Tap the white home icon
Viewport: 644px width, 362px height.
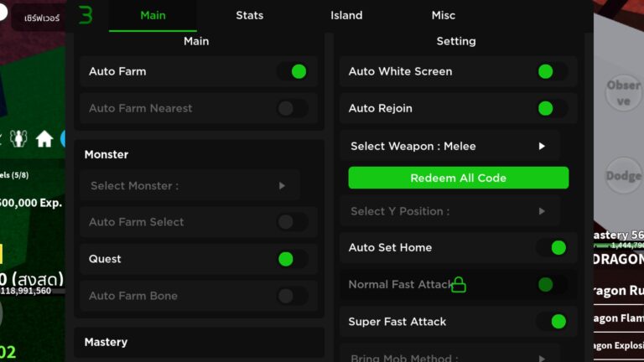click(44, 139)
